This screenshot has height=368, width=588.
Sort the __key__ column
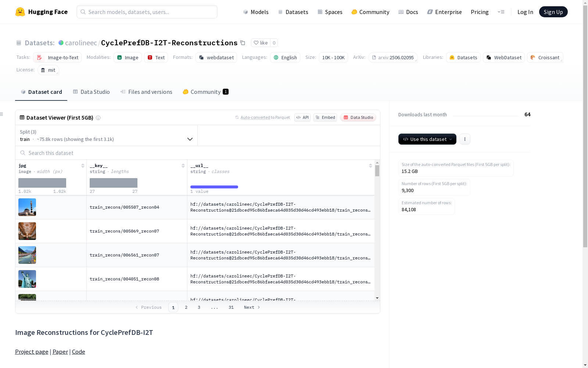[183, 166]
